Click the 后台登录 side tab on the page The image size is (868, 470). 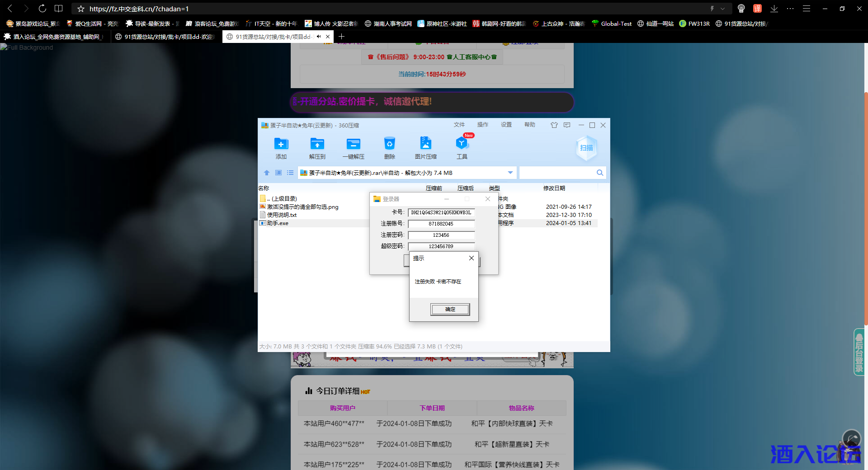[859, 352]
